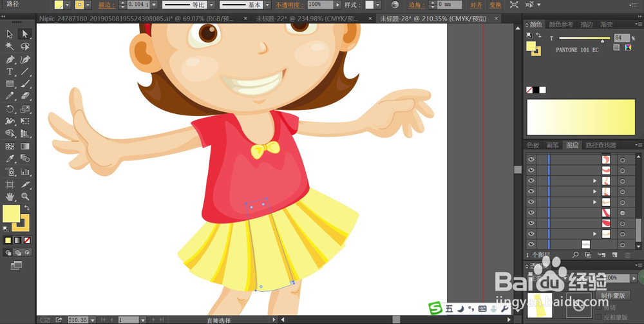This screenshot has height=324, width=644.
Task: Click the change screen mode icon
Action: click(x=17, y=265)
